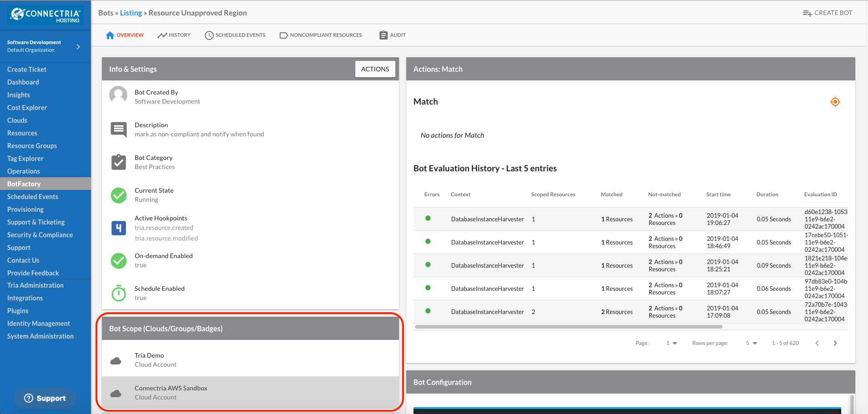Screen dimensions: 868x414
Task: Expand the Software Development organization chevron
Action: coord(78,46)
